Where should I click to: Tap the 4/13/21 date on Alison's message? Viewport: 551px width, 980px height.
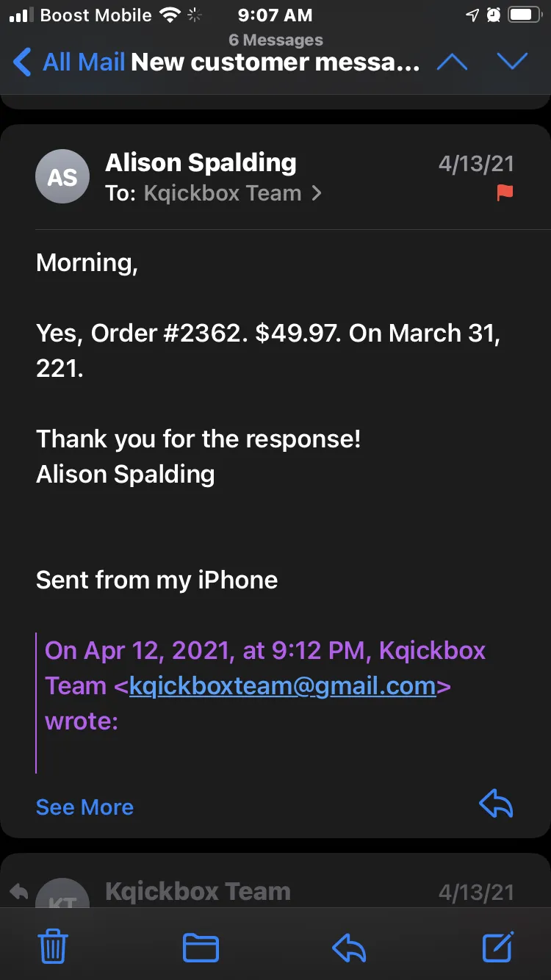point(476,163)
